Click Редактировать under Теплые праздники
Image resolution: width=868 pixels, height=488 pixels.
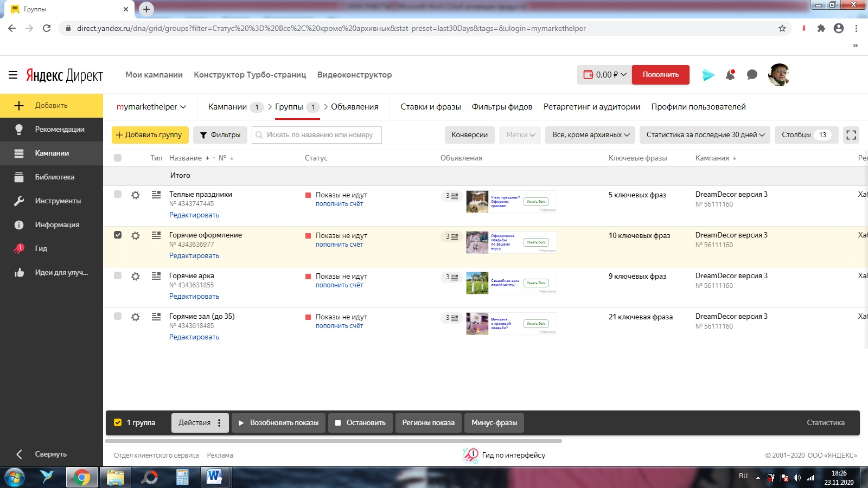pos(194,215)
